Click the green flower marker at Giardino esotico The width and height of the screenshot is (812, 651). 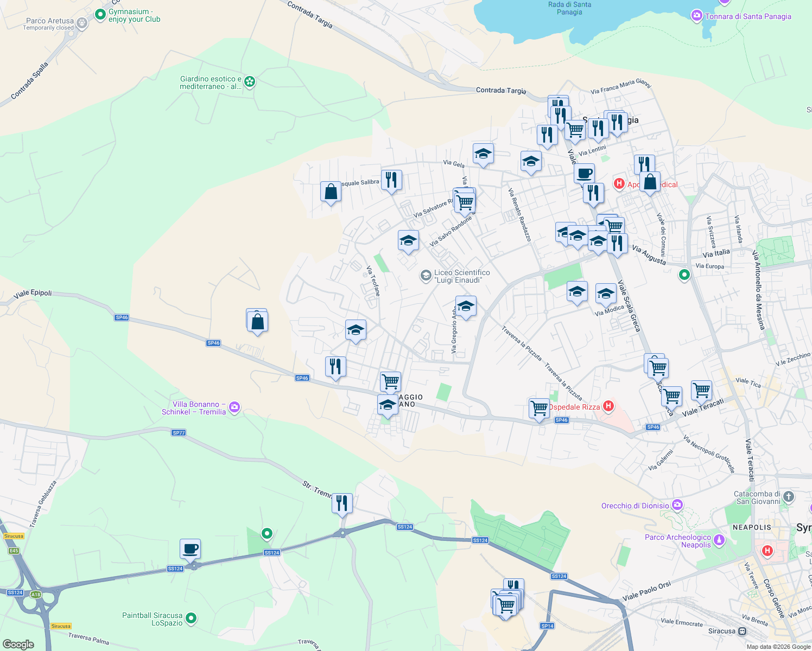pos(249,82)
